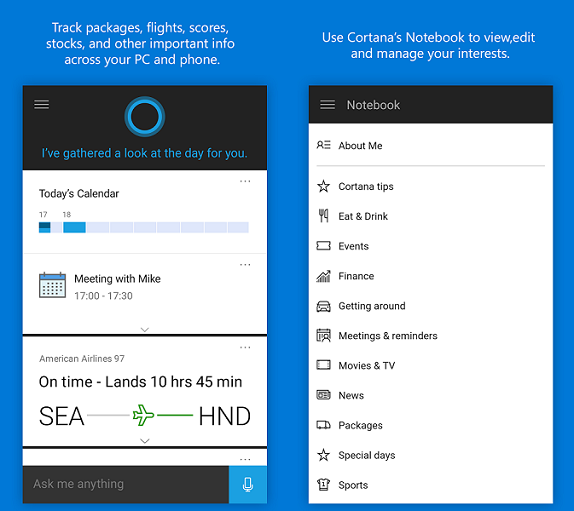Open the Packages category
574x511 pixels.
click(x=430, y=425)
